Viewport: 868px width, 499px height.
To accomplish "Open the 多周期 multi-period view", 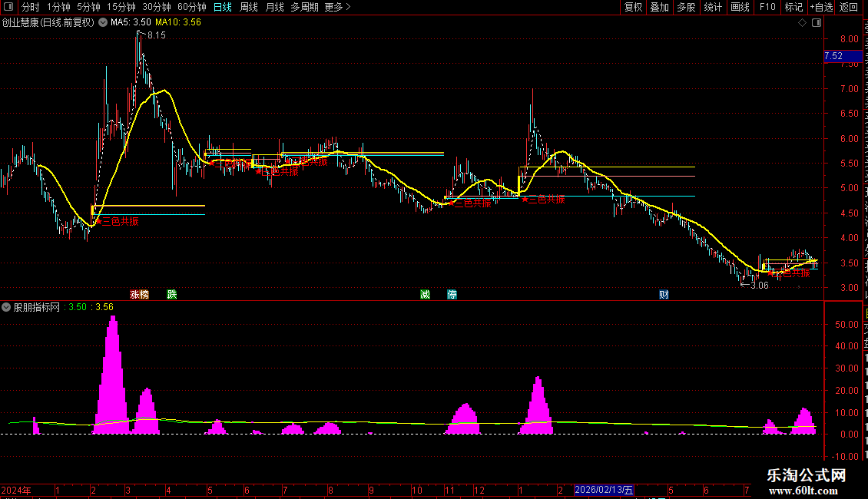I will pyautogui.click(x=304, y=7).
